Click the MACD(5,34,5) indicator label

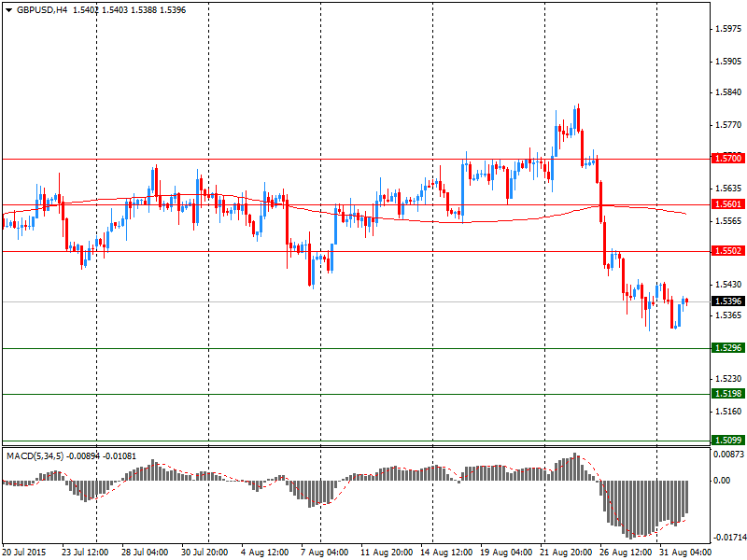(x=35, y=456)
